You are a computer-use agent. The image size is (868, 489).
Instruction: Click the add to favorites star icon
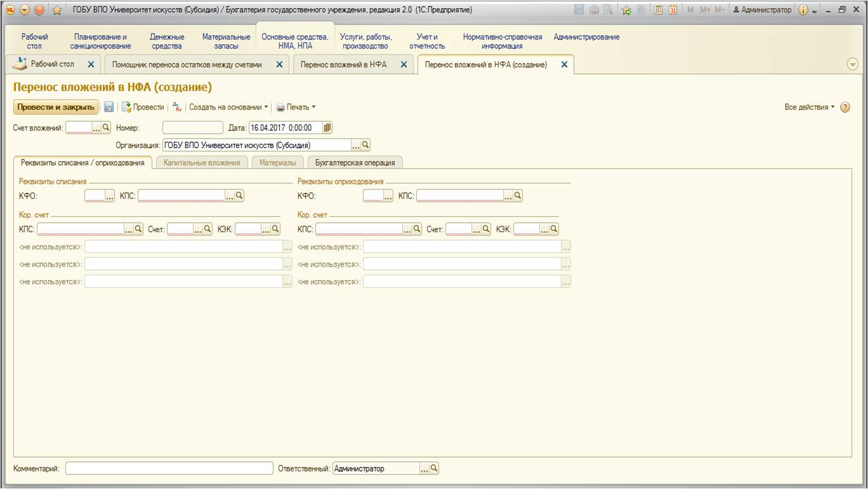(x=626, y=10)
